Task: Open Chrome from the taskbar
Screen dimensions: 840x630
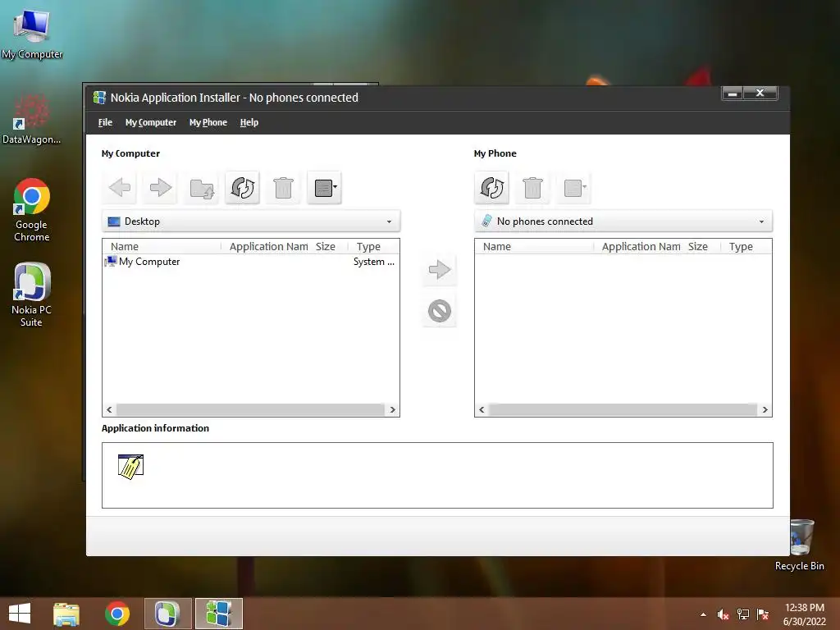Action: (116, 614)
